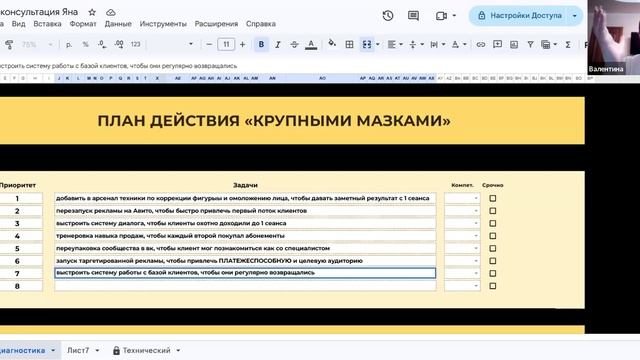Open the font family dropdown
640x360 pixels.
[x=191, y=44]
